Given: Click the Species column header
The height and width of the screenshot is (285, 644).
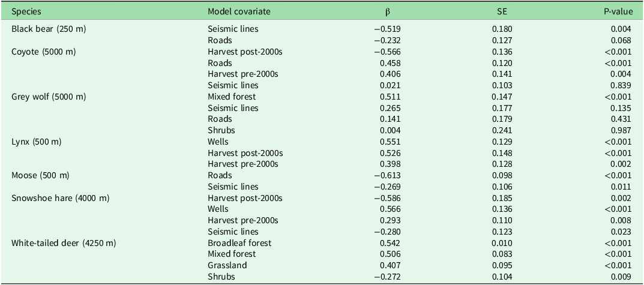Looking at the screenshot, I should (x=26, y=12).
